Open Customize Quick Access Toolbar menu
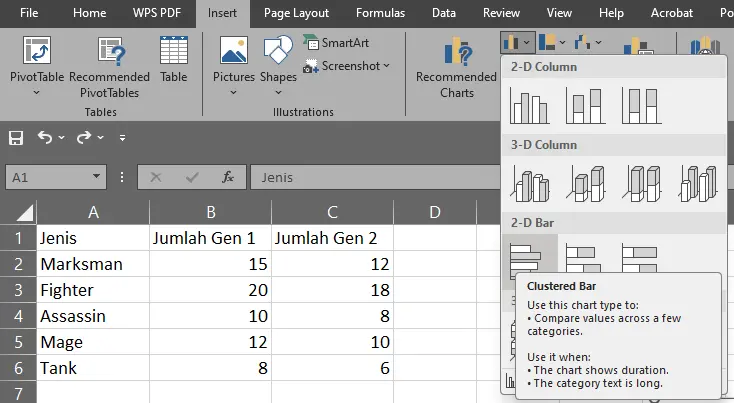This screenshot has width=734, height=403. [x=122, y=138]
